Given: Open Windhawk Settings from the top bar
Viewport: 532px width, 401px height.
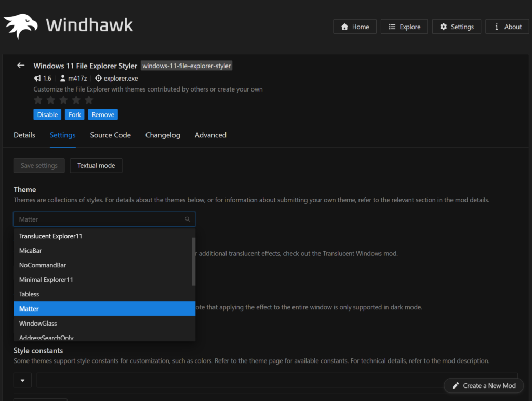Looking at the screenshot, I should pos(457,27).
